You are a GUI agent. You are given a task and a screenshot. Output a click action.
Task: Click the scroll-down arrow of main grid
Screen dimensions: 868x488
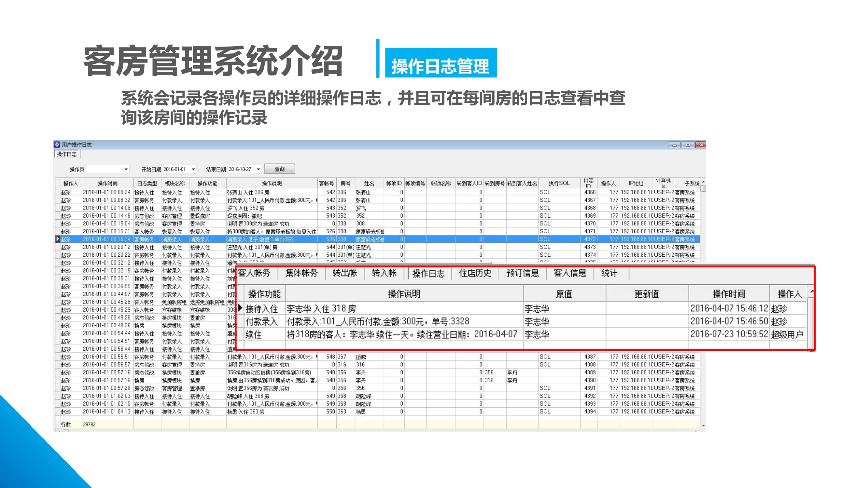pyautogui.click(x=703, y=426)
